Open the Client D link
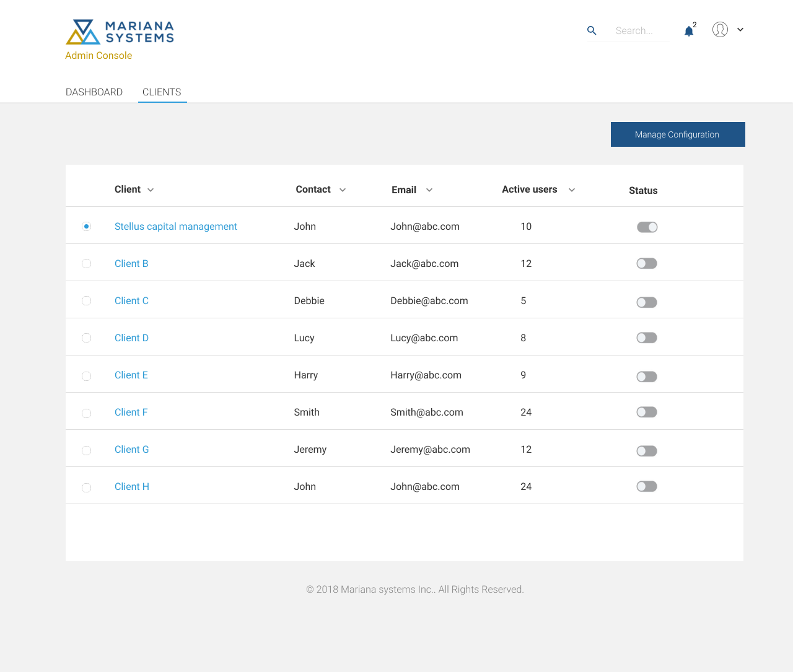Screen dimensions: 793x672 [131, 338]
